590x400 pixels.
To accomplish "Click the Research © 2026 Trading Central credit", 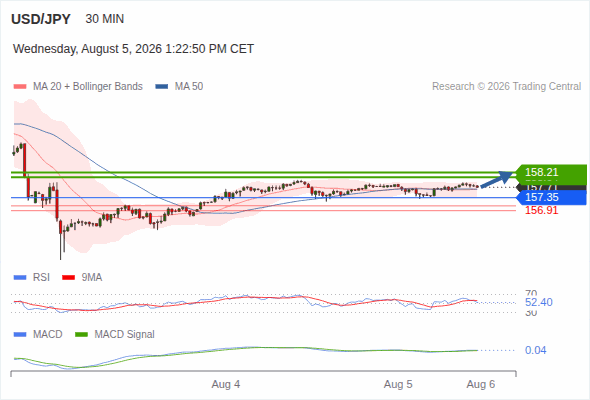I will pyautogui.click(x=506, y=87).
